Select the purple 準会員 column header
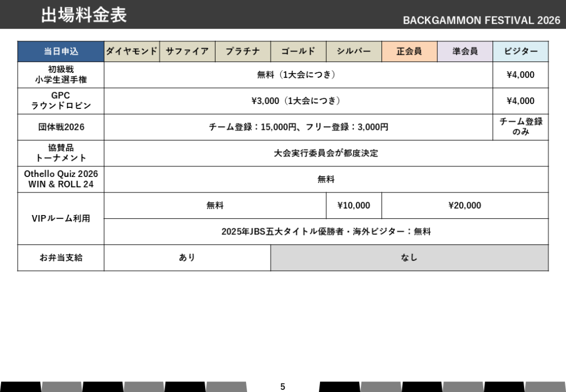Screen dimensions: 566x392 pos(465,51)
